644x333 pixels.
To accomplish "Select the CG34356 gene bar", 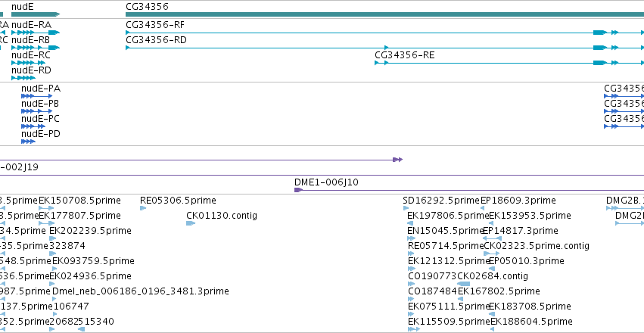I will pos(384,14).
